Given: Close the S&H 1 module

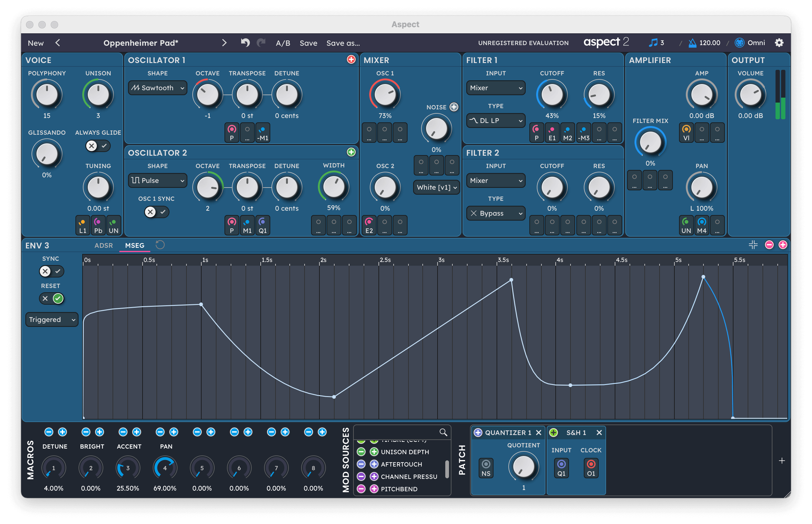Looking at the screenshot, I should 599,433.
